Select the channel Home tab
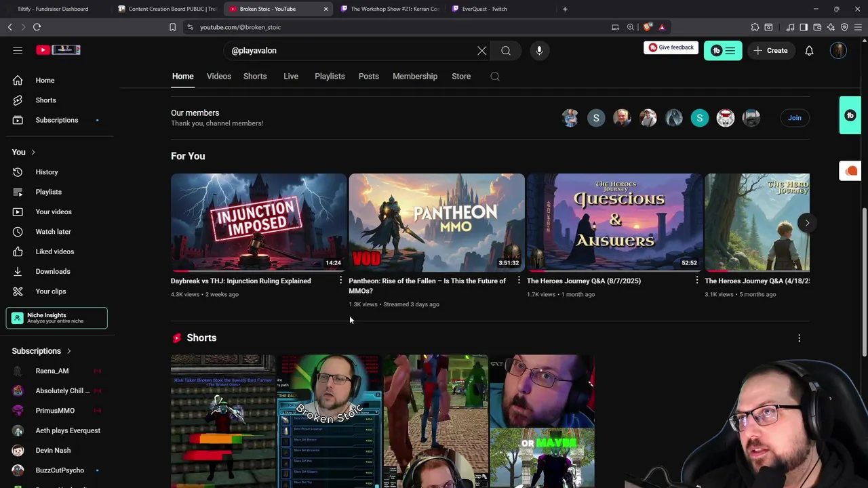The width and height of the screenshot is (868, 488). pos(182,77)
